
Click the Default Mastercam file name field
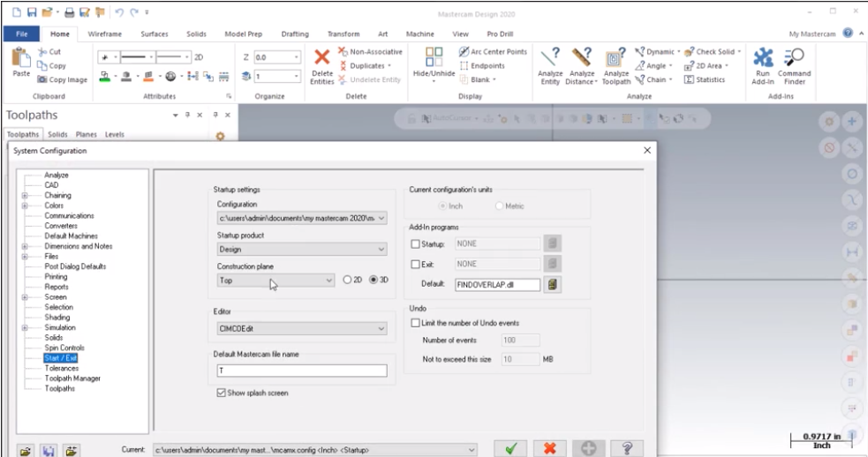point(302,371)
